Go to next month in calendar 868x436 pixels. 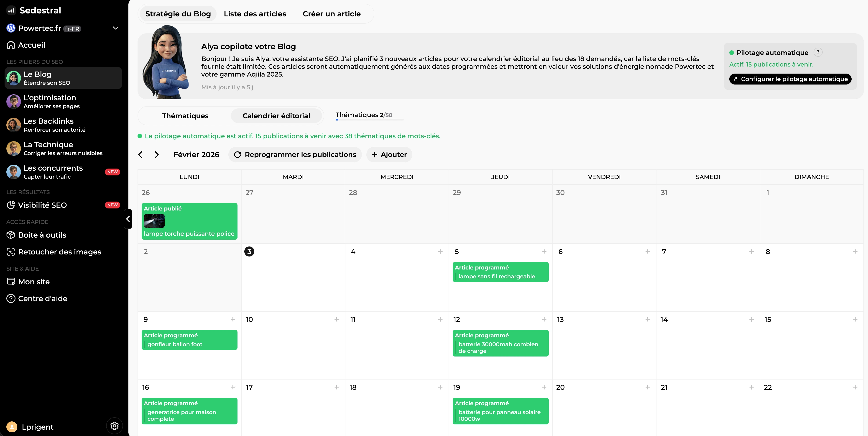point(156,154)
